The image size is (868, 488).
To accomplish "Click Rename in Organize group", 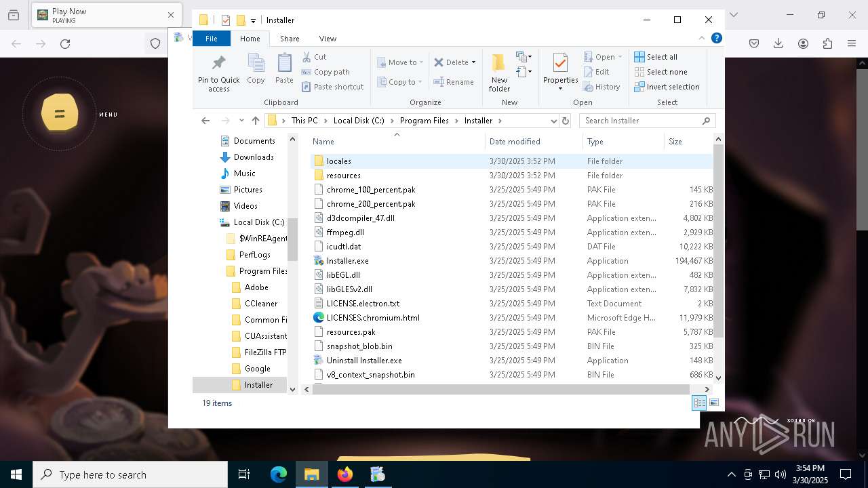I will tap(454, 82).
